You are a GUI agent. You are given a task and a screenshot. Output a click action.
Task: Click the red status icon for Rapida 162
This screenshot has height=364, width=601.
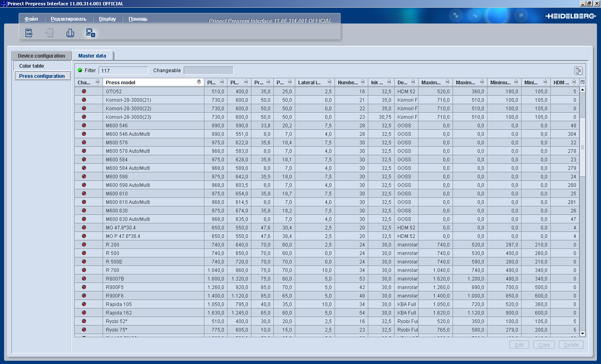click(x=84, y=313)
